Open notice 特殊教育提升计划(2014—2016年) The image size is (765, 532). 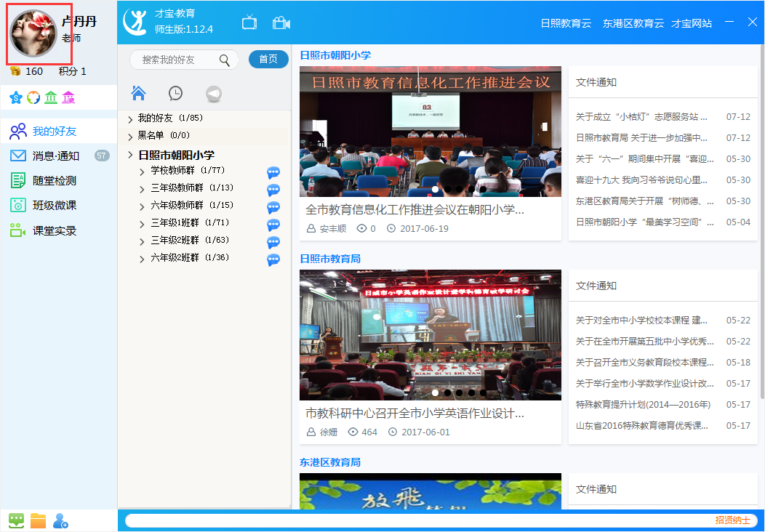(x=643, y=404)
